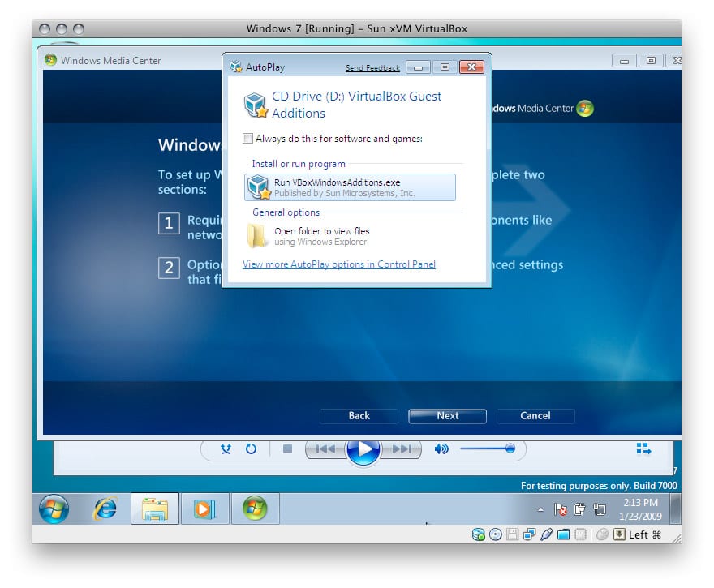Launch Internet Explorer from the taskbar
This screenshot has width=714, height=588.
105,509
